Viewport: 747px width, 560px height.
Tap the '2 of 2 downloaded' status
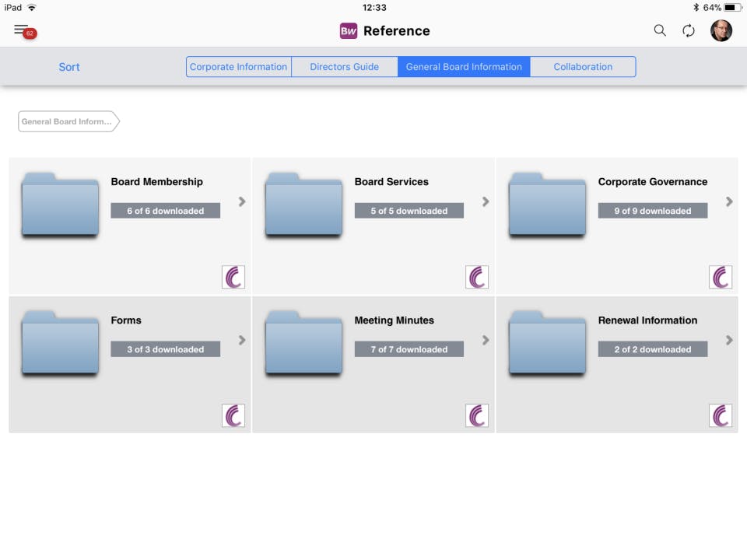click(x=653, y=349)
